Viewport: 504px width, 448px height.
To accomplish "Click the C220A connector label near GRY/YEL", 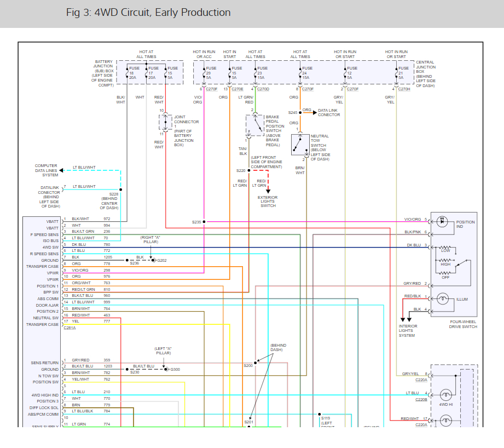I will click(x=421, y=380).
